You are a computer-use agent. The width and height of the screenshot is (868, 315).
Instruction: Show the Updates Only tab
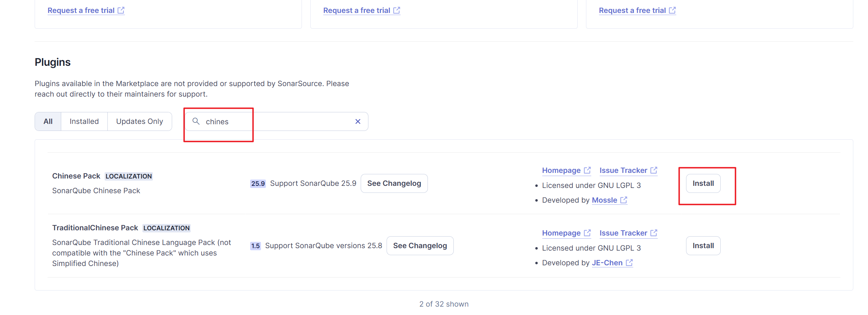(140, 121)
